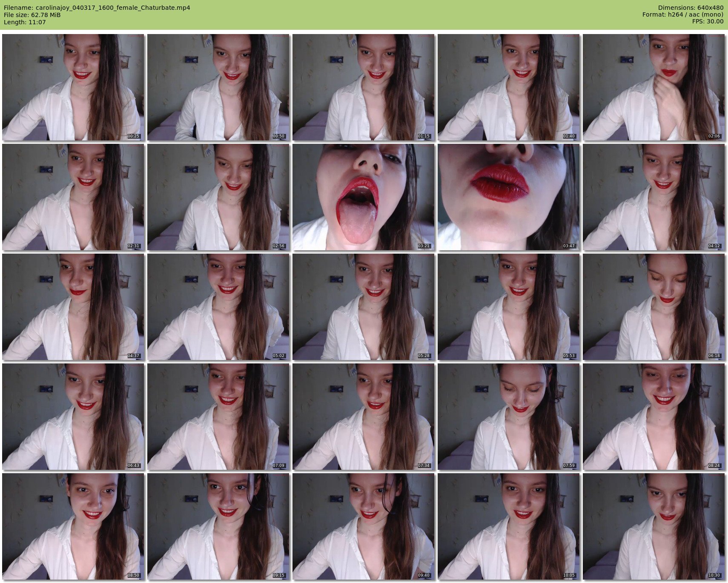The width and height of the screenshot is (728, 583).
Task: Click the 01:15 video frame
Action: pos(364,87)
